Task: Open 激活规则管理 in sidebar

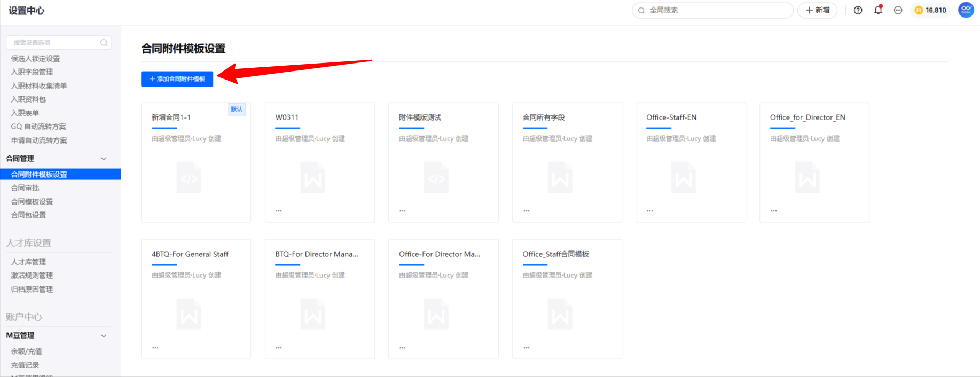Action: tap(32, 276)
